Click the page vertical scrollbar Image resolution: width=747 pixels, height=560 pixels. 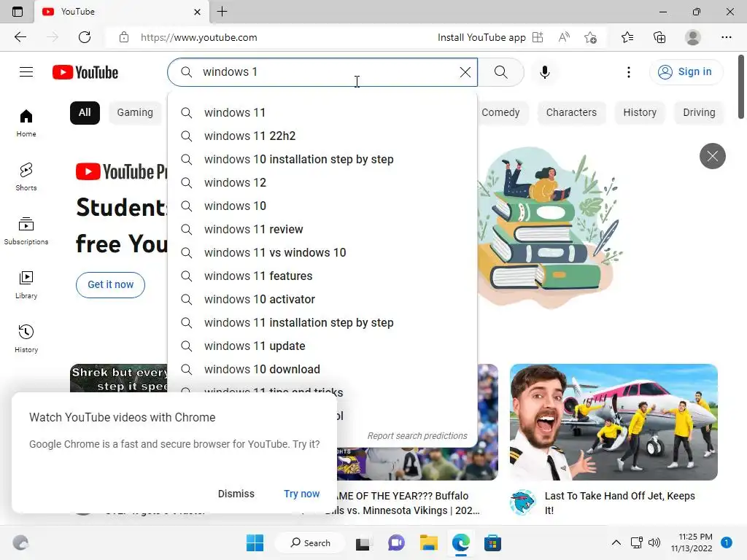[x=741, y=87]
